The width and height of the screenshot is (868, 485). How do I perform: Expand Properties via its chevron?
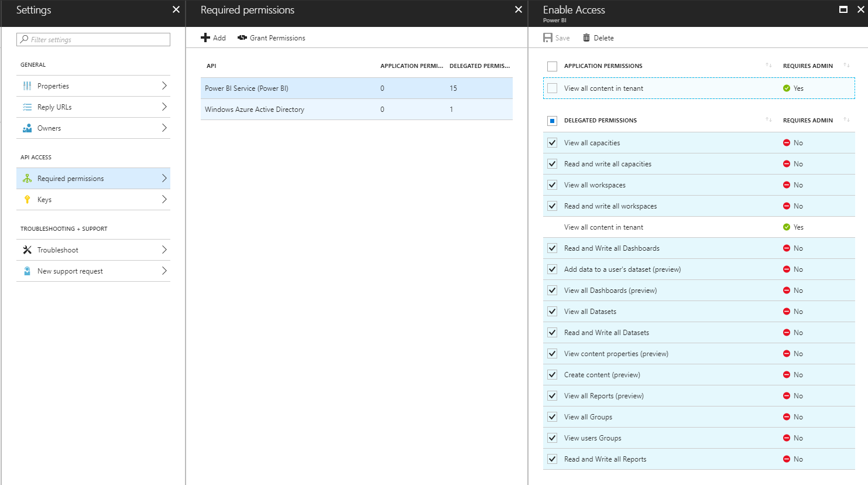[164, 86]
